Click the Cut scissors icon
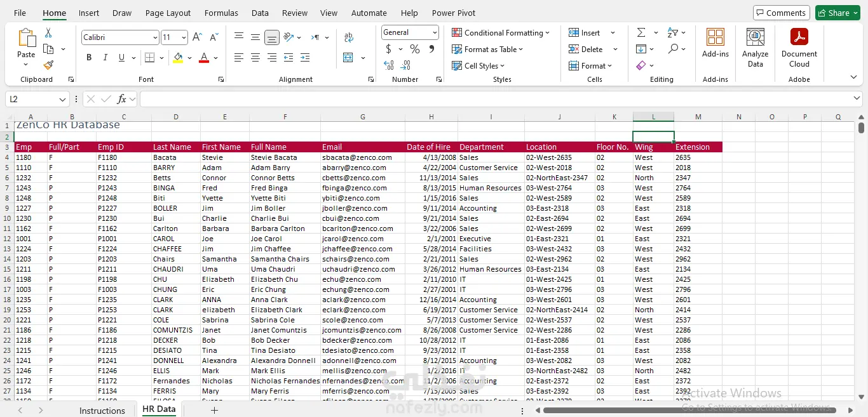This screenshot has height=417, width=868. pos(48,33)
